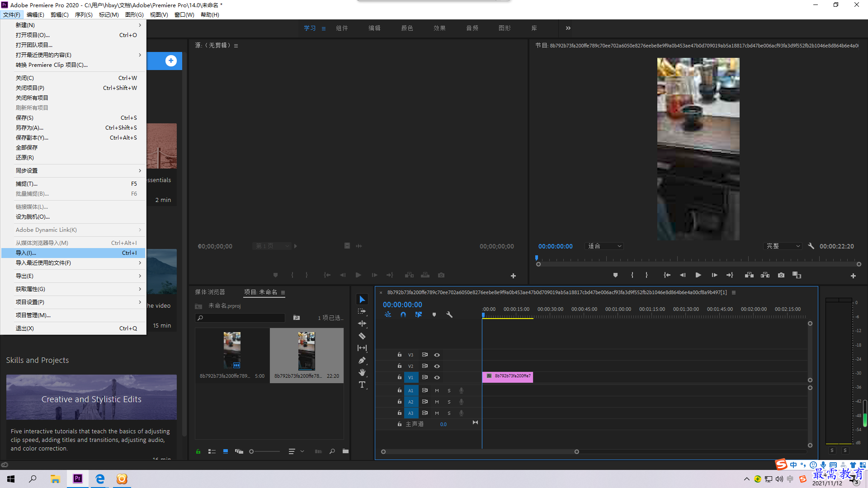Viewport: 868px width, 488px height.
Task: Open program monitor button editor plus
Action: (853, 276)
